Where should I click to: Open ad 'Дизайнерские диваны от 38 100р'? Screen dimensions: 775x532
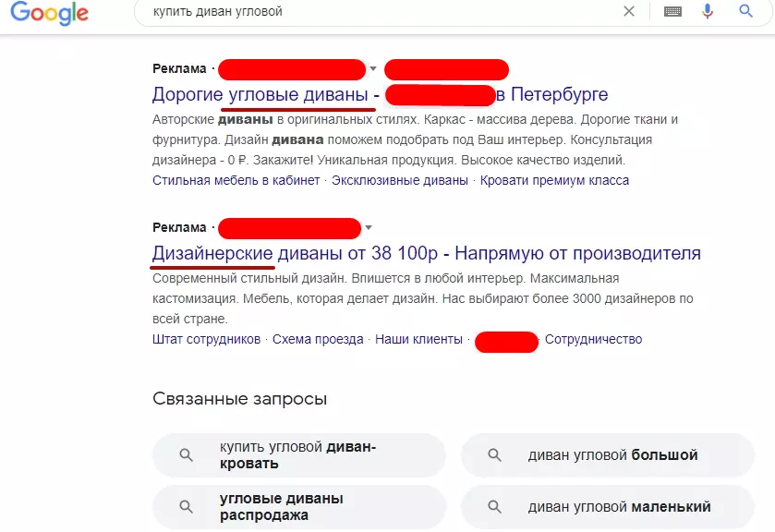tap(426, 253)
